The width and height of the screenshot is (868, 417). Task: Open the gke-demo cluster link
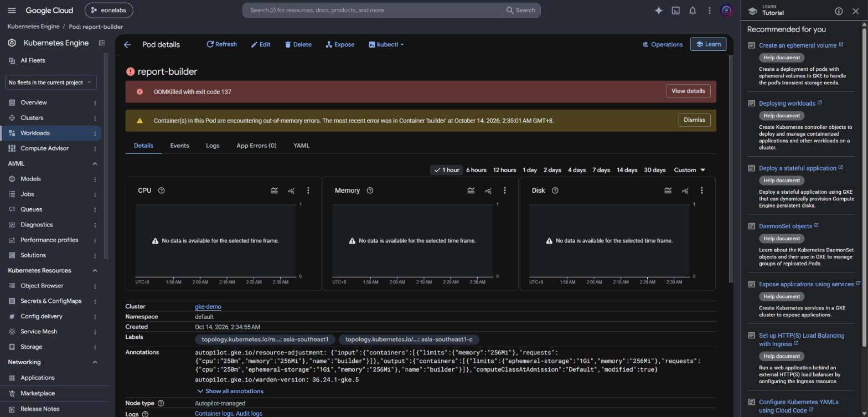[208, 307]
